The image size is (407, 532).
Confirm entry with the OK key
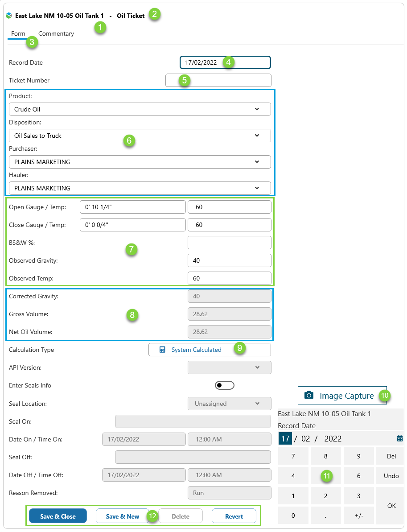391,506
